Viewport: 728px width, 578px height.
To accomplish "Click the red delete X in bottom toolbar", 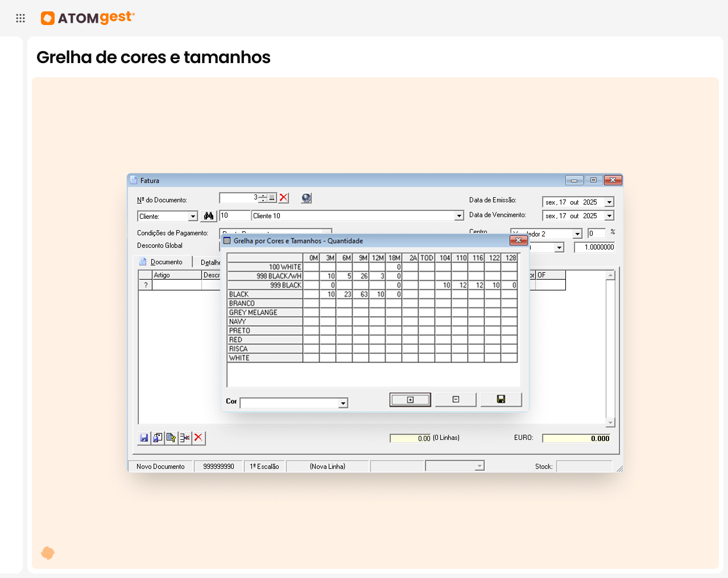I will pyautogui.click(x=198, y=438).
